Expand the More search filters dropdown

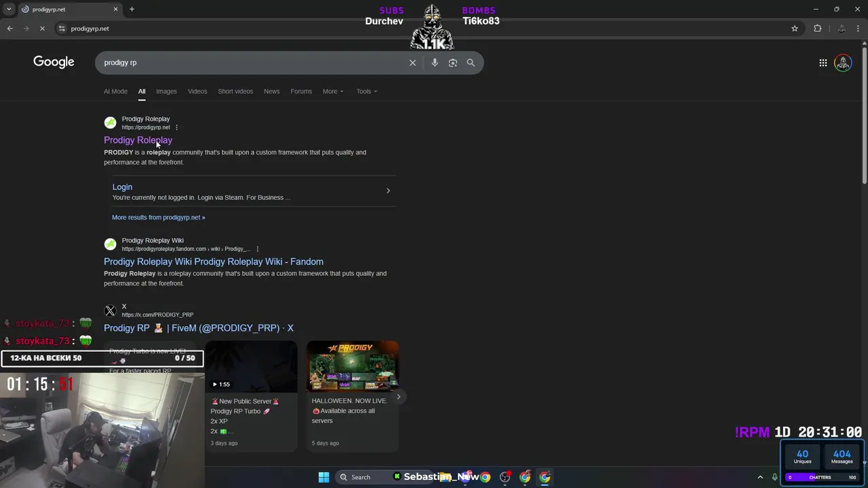point(333,91)
